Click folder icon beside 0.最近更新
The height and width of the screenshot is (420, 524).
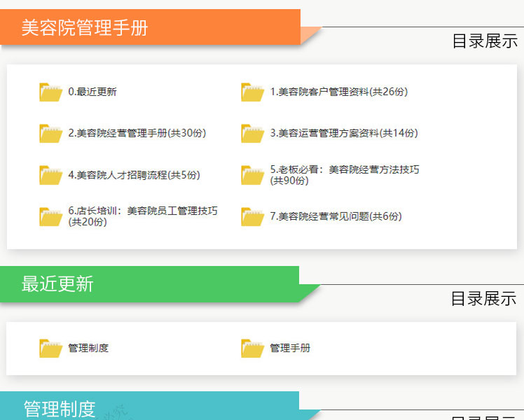coord(50,92)
